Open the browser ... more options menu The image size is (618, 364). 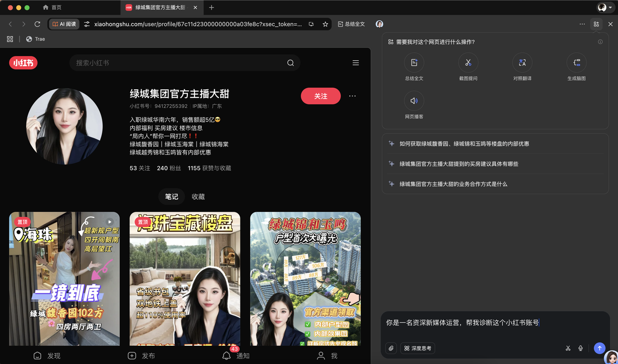(x=582, y=24)
